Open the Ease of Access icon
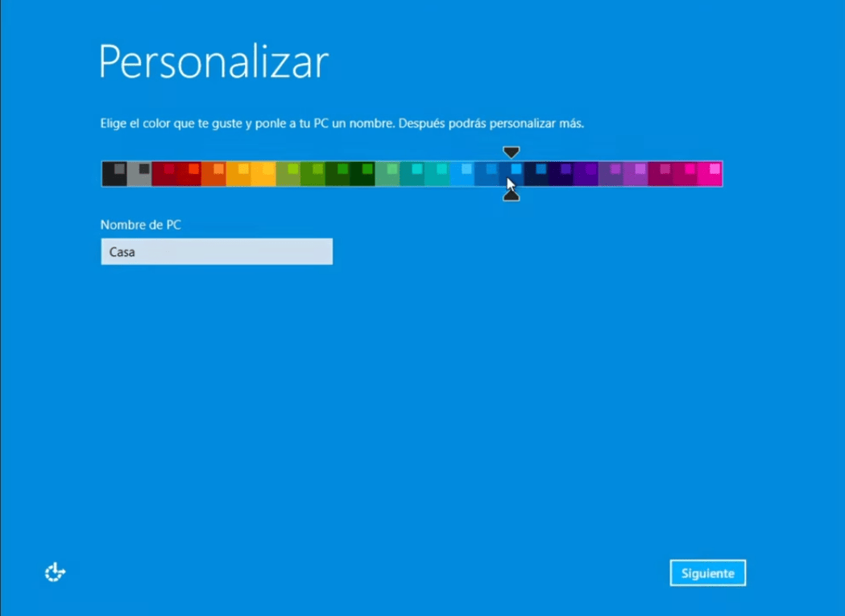 pyautogui.click(x=55, y=573)
